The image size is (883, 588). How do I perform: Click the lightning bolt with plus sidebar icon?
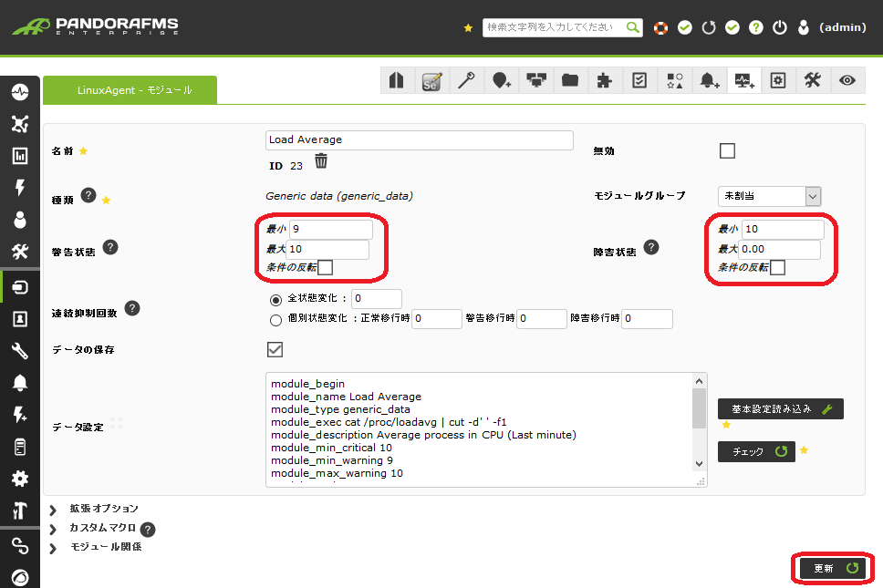(x=20, y=415)
